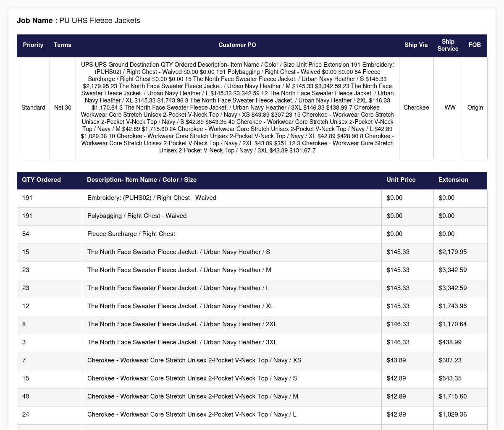This screenshot has width=504, height=430.
Task: Click the Ship Service column header
Action: [x=448, y=45]
